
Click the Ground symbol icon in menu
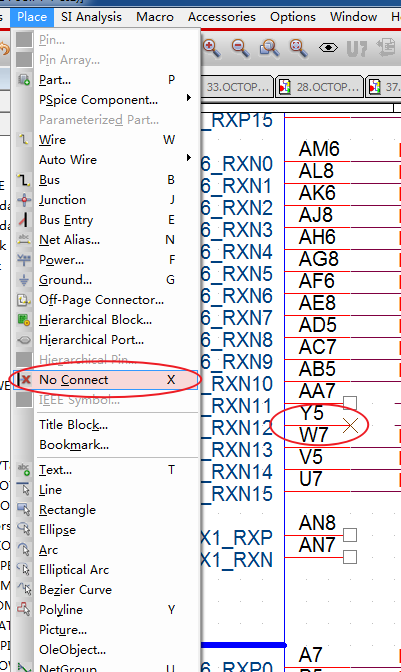tap(24, 280)
